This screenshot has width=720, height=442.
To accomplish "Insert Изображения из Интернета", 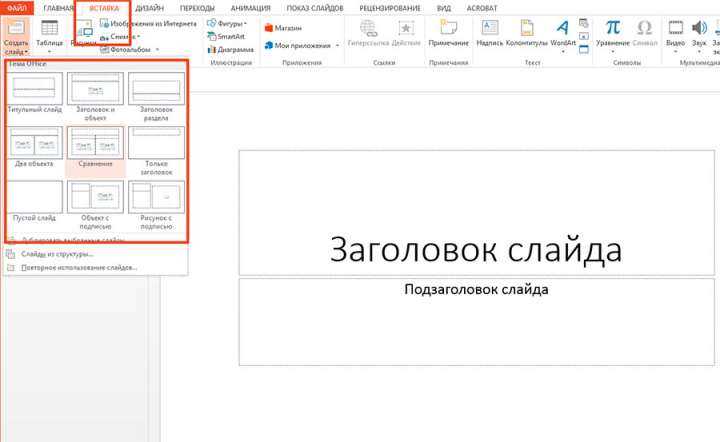I will tap(148, 23).
